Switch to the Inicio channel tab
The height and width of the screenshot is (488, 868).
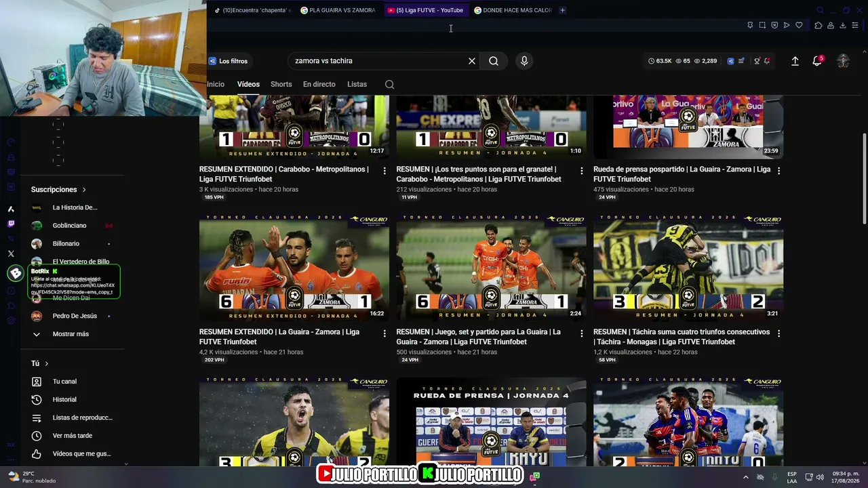coord(216,85)
